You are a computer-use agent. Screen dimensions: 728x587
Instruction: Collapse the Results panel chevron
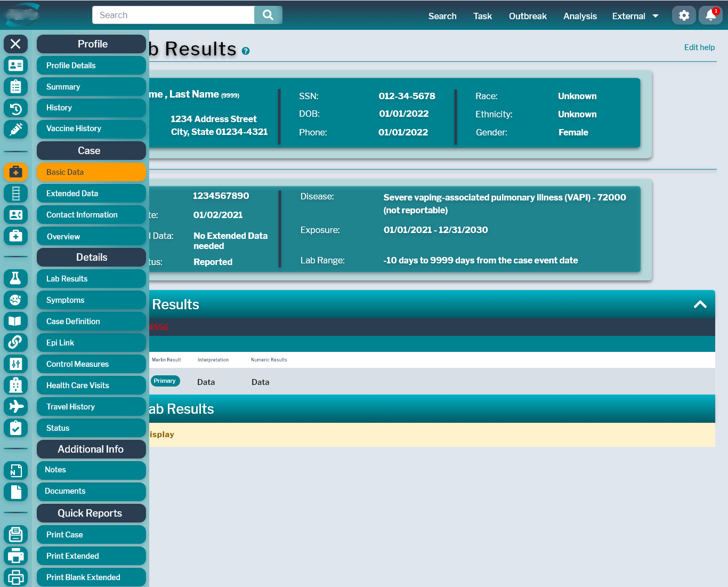point(700,304)
